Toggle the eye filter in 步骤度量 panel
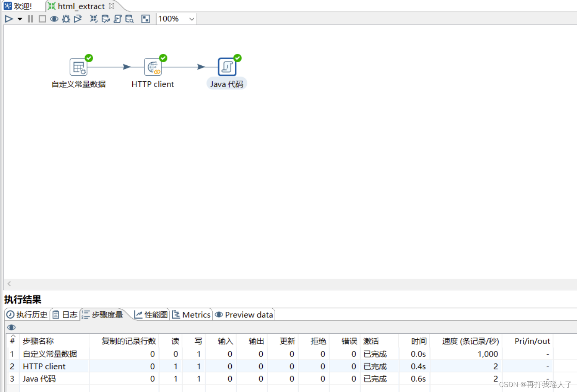Image resolution: width=577 pixels, height=392 pixels. click(x=11, y=327)
